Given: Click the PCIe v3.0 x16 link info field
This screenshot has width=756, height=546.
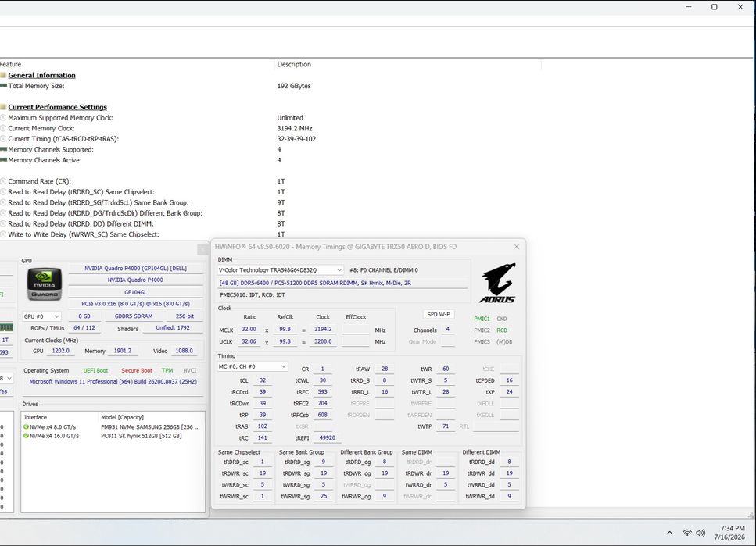Looking at the screenshot, I should (x=135, y=304).
